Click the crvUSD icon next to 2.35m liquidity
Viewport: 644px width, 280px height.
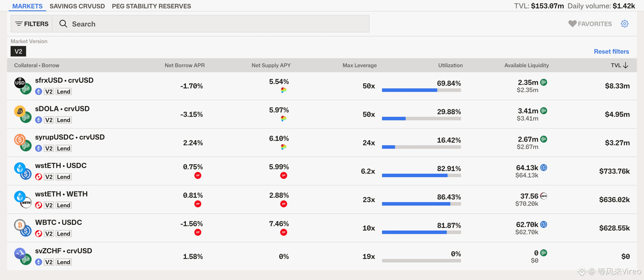click(x=544, y=82)
